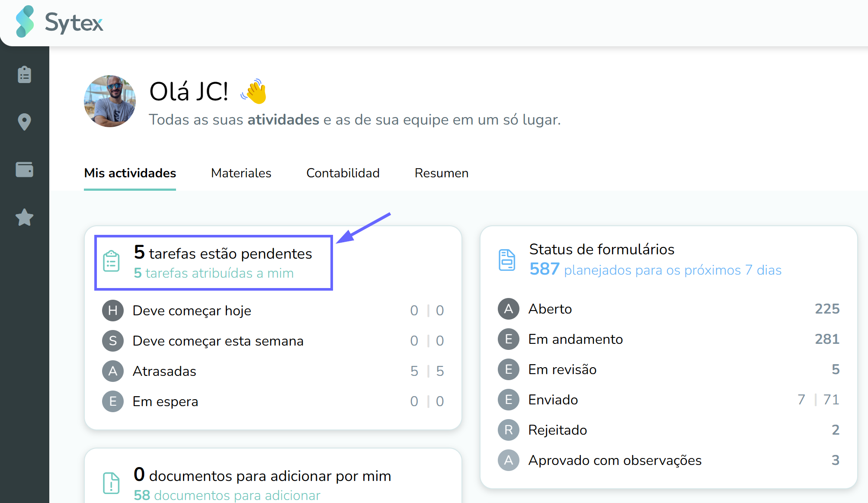Screen dimensions: 868x503
Task: Select the 'Enviado' status label
Action: [553, 400]
